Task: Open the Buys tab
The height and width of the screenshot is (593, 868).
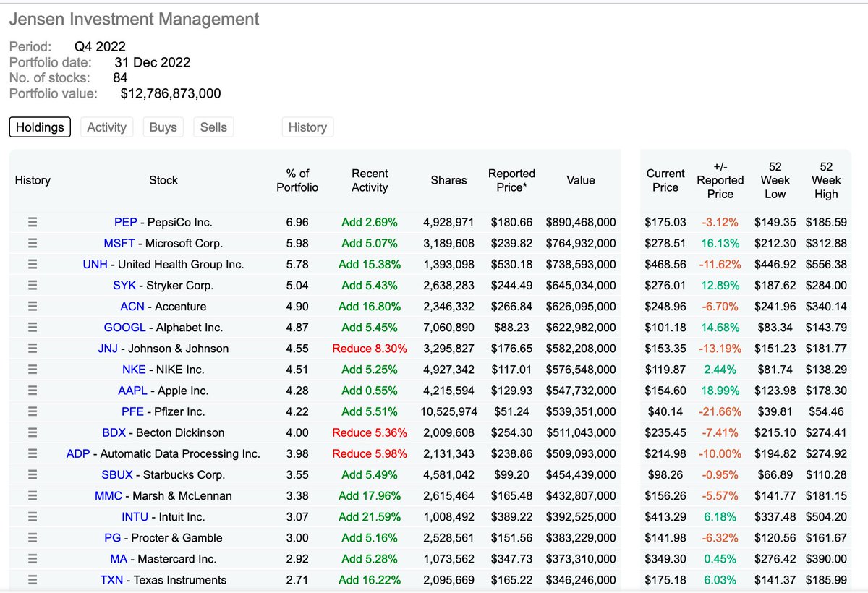Action: pyautogui.click(x=163, y=127)
